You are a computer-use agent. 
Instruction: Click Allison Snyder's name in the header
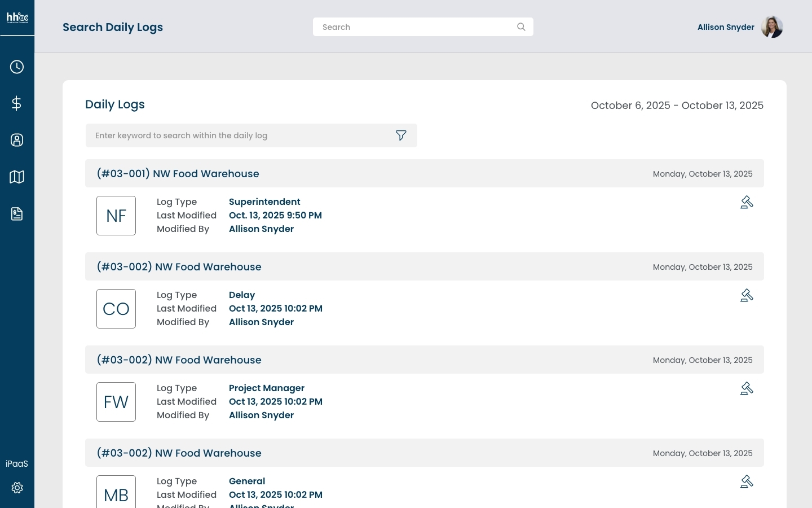click(x=726, y=27)
